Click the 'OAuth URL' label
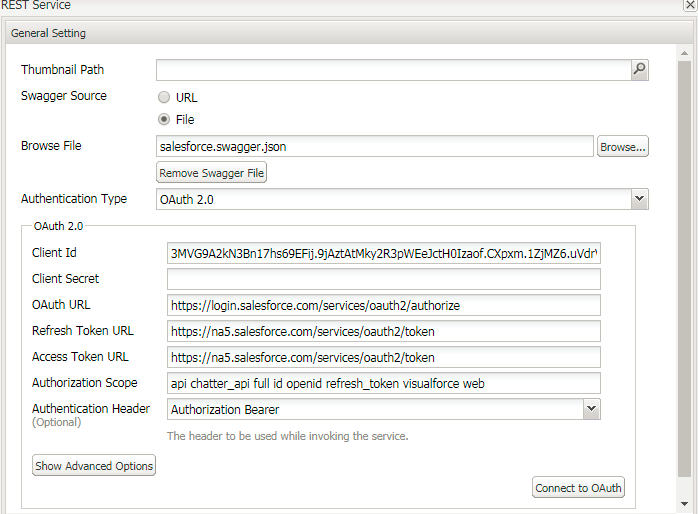Viewport: 698px width, 514px height. (61, 305)
